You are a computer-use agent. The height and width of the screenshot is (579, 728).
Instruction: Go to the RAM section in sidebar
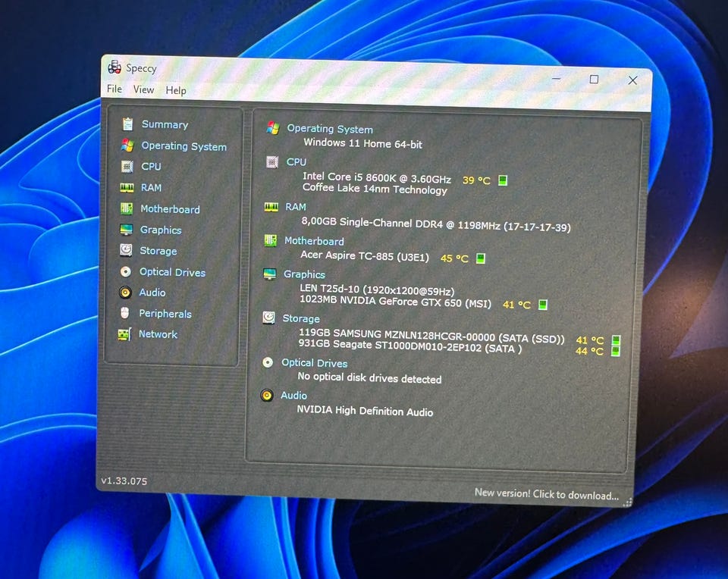(152, 187)
